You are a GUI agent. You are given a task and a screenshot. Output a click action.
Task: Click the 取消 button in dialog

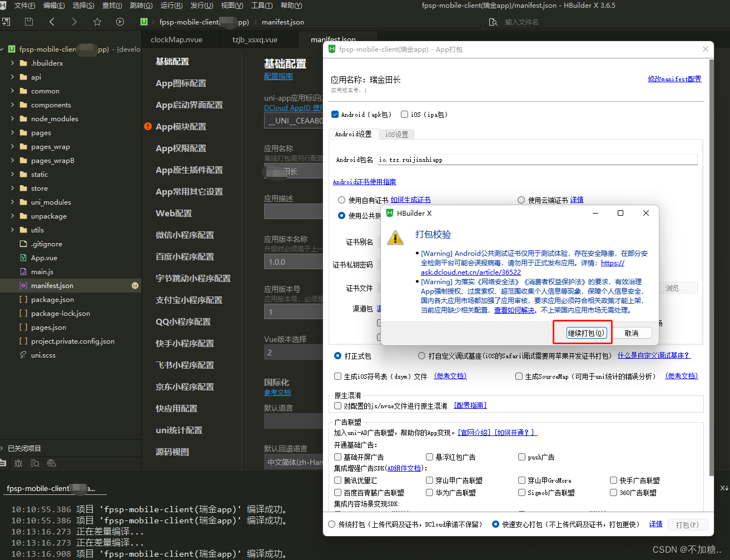click(x=631, y=333)
